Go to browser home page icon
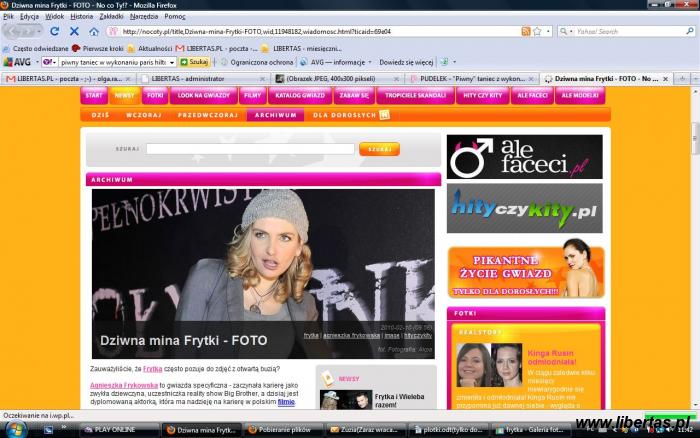Viewport: 700px width, 438px height. coord(94,31)
